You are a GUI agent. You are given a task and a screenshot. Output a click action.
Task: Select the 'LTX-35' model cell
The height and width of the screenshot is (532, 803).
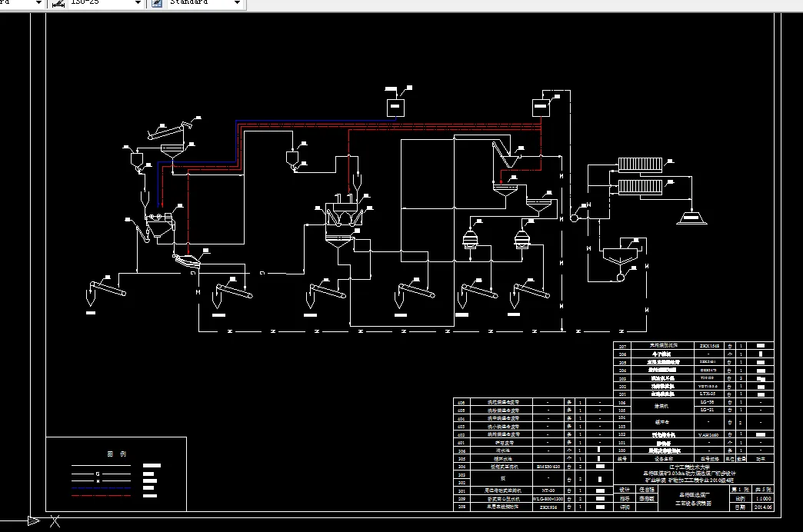[708, 394]
